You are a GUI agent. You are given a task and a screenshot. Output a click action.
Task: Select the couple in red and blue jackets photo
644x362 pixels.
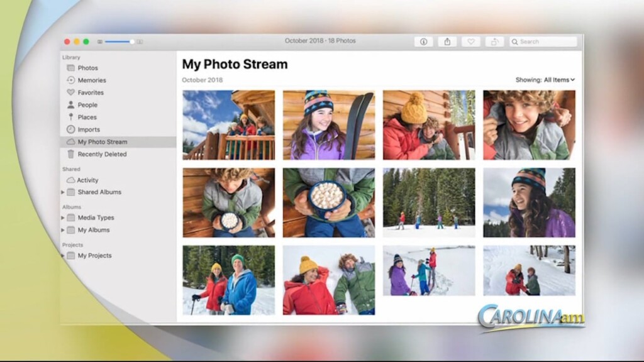coord(229,280)
